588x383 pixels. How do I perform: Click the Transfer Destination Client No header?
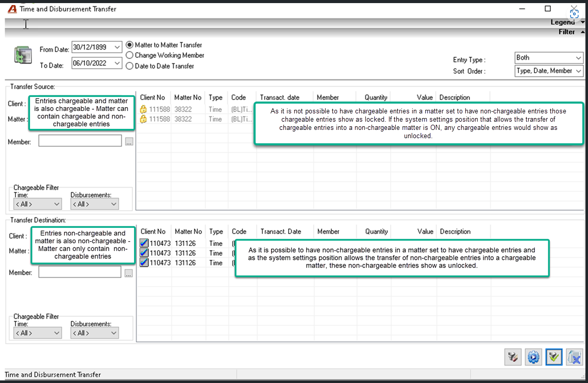point(153,231)
